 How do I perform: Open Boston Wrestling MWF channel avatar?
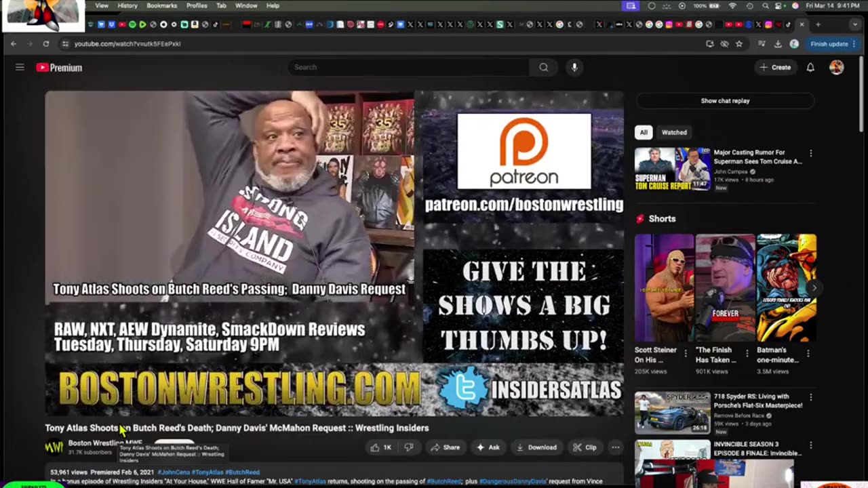54,447
